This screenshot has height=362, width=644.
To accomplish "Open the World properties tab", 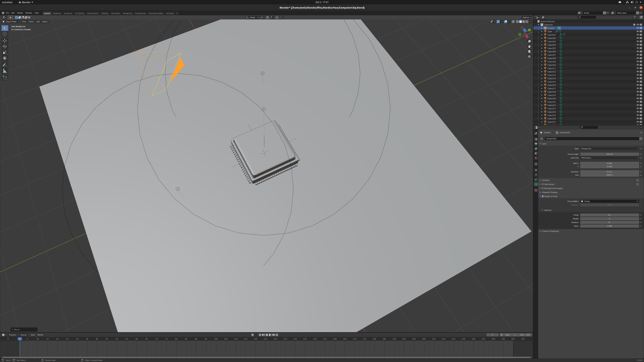I will 536,158.
